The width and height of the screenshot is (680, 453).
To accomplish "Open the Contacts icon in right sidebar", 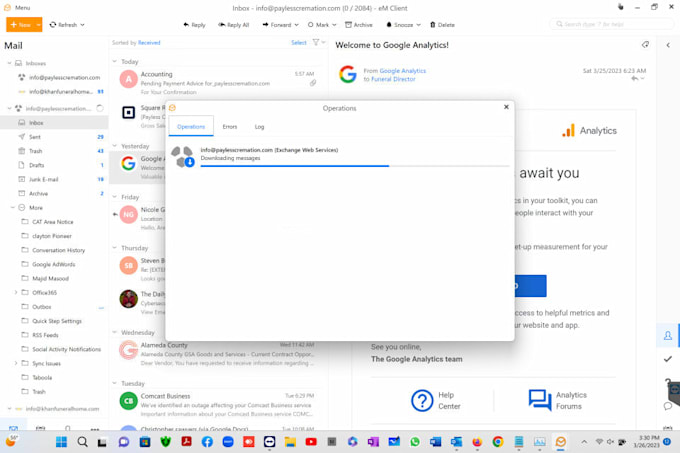I will coord(668,336).
